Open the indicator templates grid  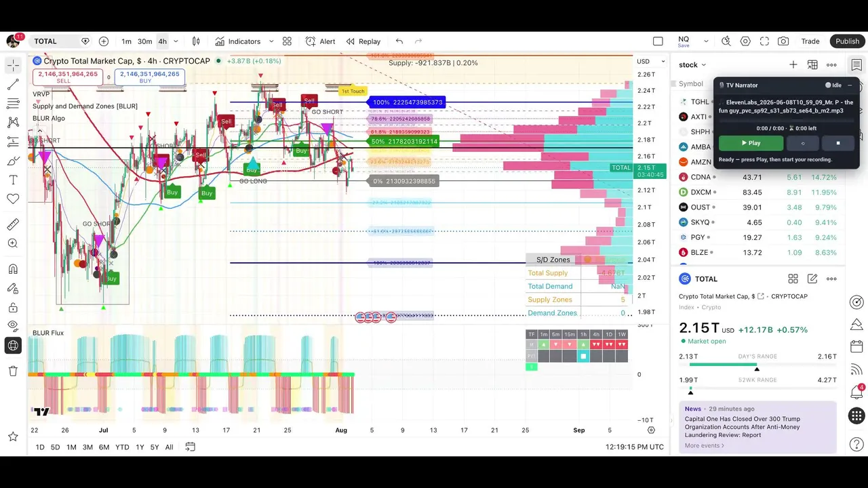287,41
